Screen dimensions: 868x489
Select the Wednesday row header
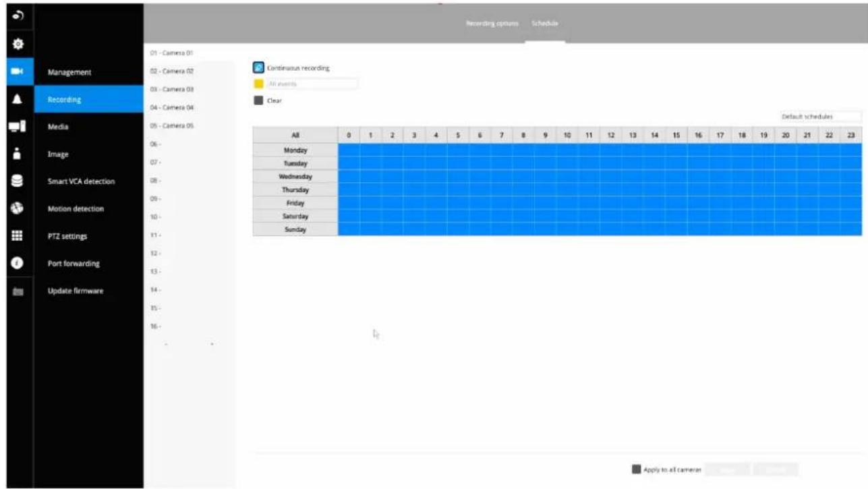point(295,177)
